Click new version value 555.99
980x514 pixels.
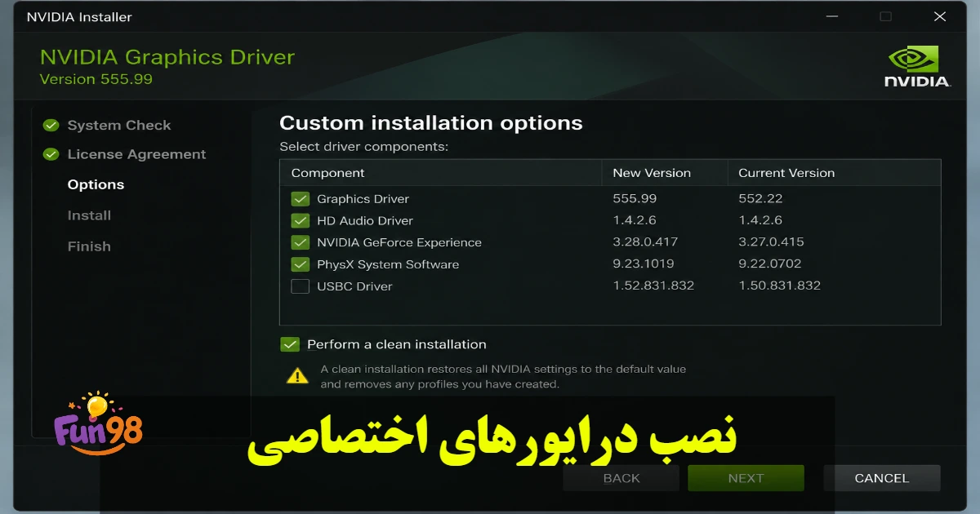(x=635, y=199)
